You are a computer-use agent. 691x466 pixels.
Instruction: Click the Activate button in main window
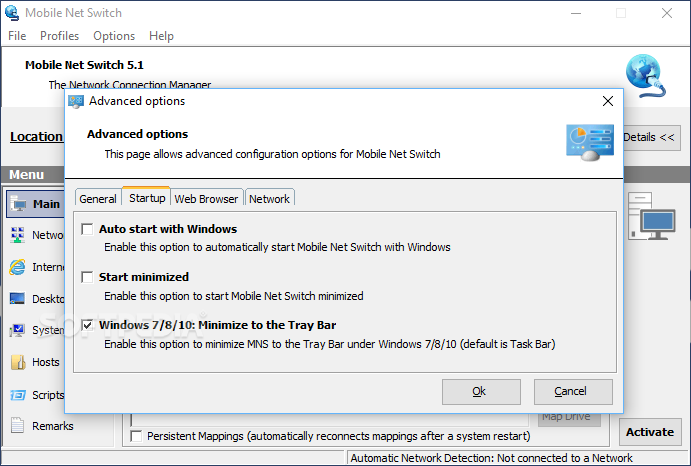[x=650, y=432]
